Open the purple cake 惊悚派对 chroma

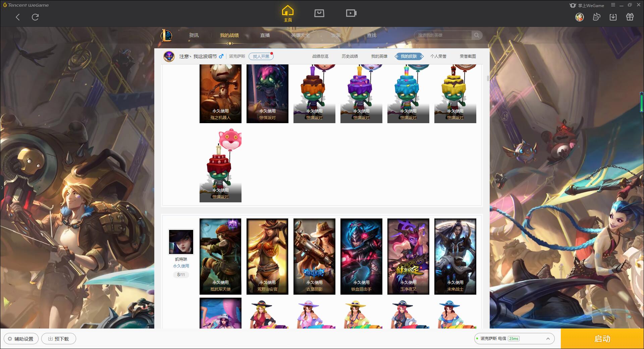pos(361,94)
